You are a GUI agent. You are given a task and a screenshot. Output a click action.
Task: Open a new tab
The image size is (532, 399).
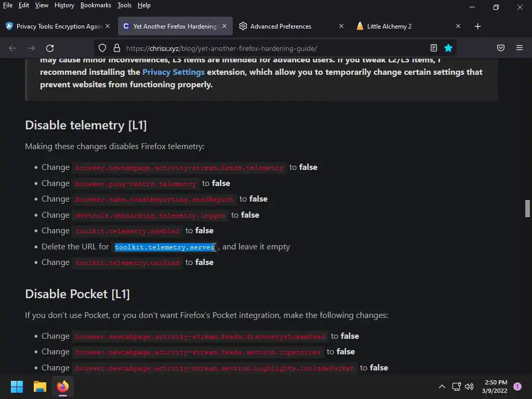pyautogui.click(x=478, y=26)
